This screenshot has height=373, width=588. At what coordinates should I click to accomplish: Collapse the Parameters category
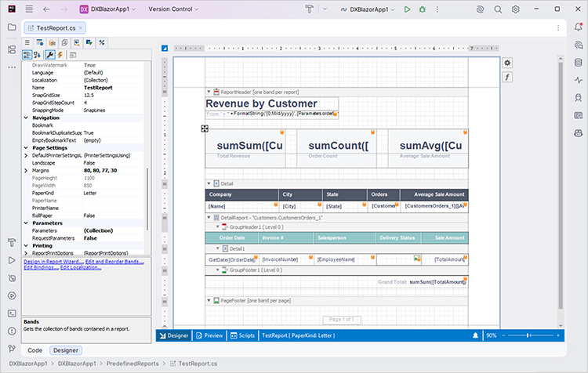click(x=26, y=223)
